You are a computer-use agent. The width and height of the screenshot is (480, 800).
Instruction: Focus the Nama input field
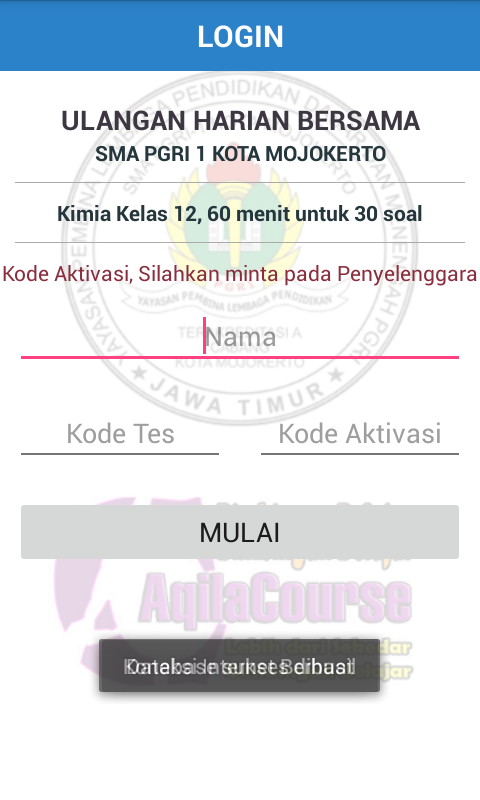point(240,337)
